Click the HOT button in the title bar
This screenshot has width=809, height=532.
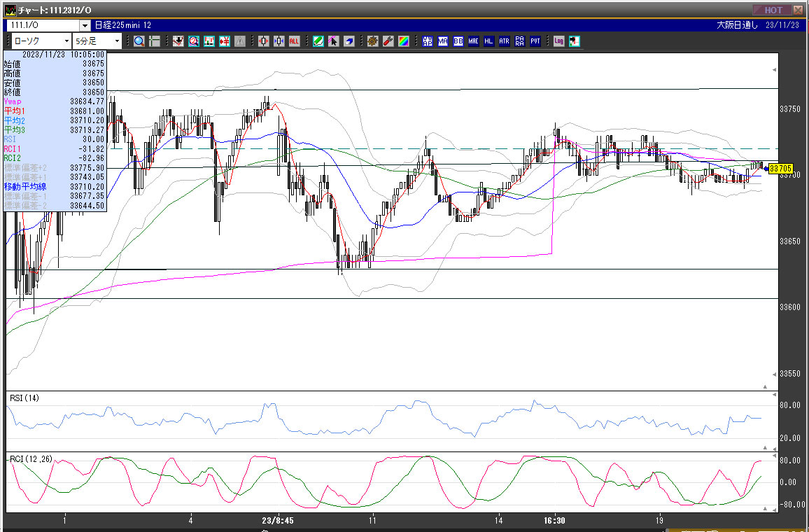pos(773,10)
